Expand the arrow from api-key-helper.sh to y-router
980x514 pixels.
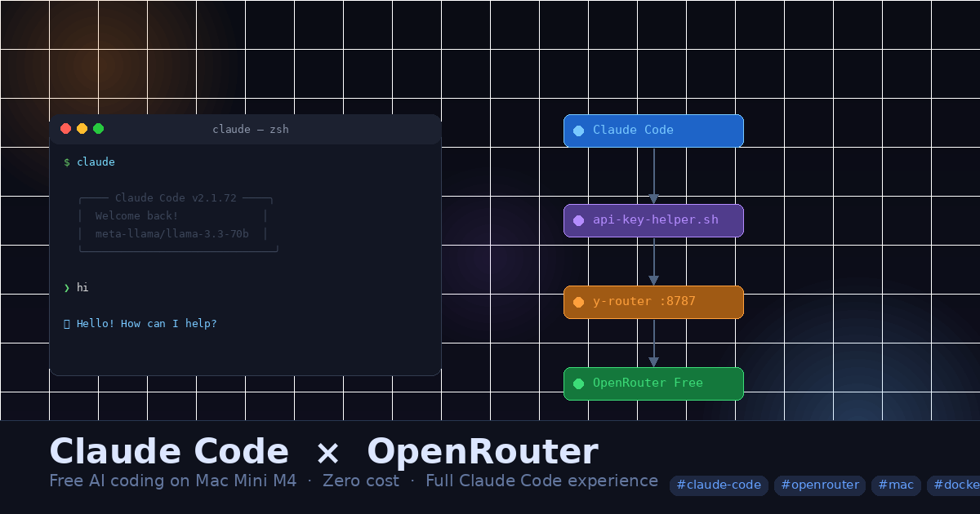point(653,261)
